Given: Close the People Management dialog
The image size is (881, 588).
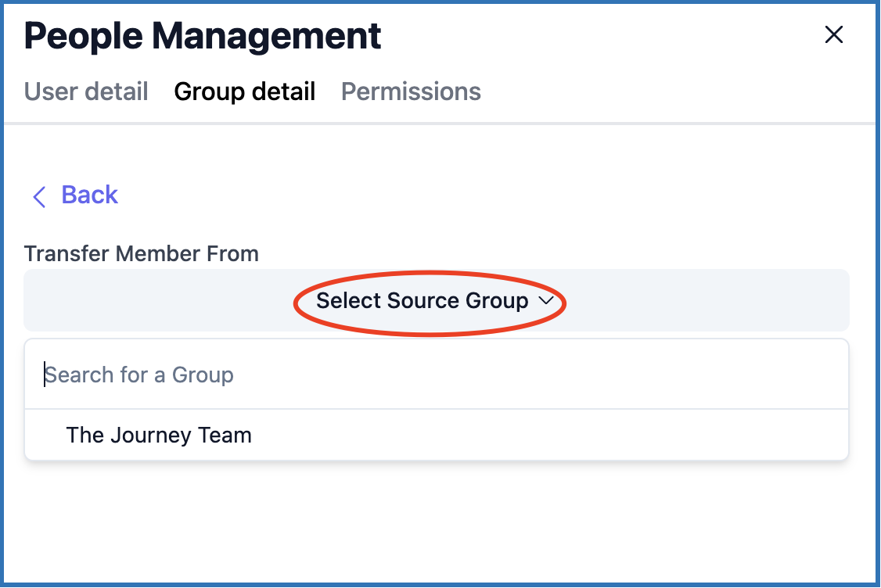Looking at the screenshot, I should (834, 34).
